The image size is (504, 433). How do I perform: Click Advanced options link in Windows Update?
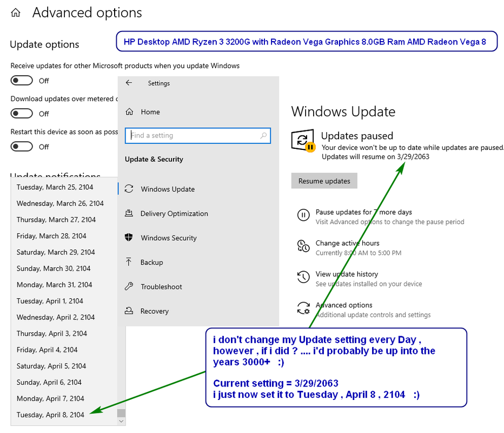tap(343, 305)
